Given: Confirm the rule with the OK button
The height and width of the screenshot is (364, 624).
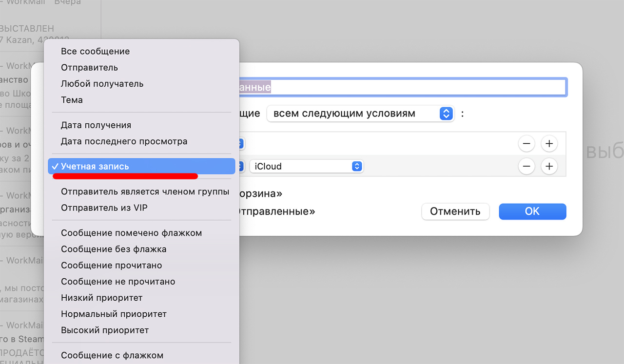Looking at the screenshot, I should [532, 211].
